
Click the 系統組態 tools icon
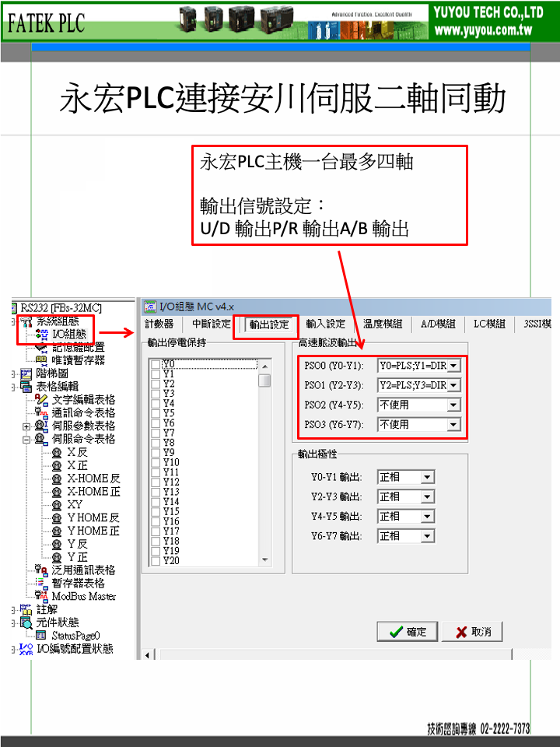26,321
